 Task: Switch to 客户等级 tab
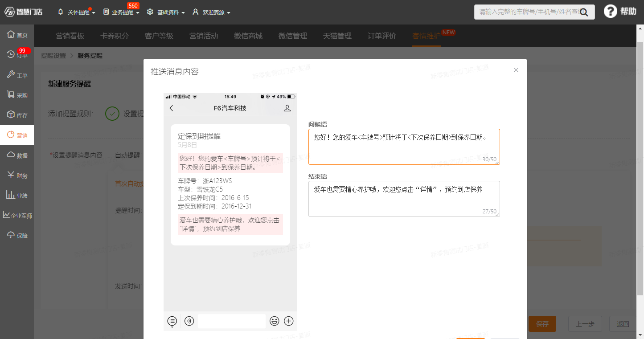pyautogui.click(x=159, y=36)
